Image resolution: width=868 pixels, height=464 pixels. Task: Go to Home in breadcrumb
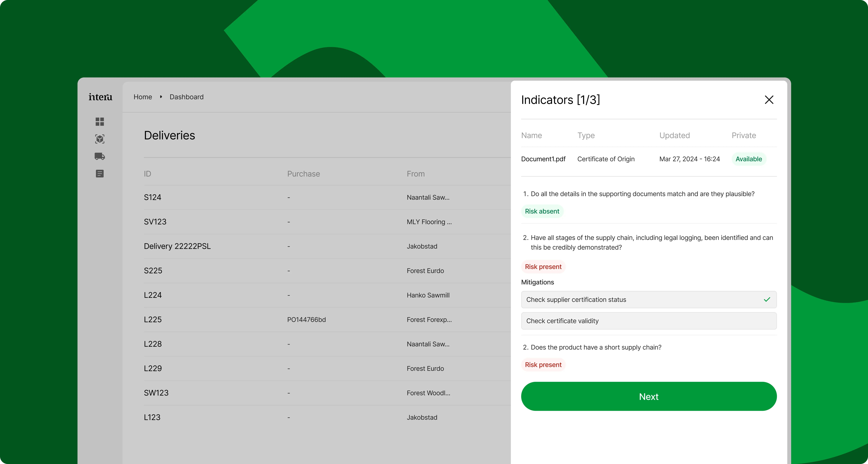143,97
